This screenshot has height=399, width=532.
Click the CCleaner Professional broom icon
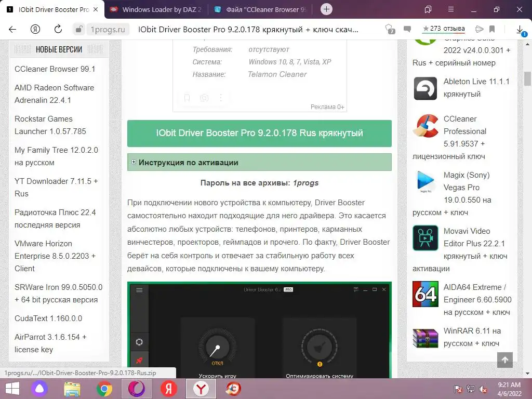coord(425,126)
